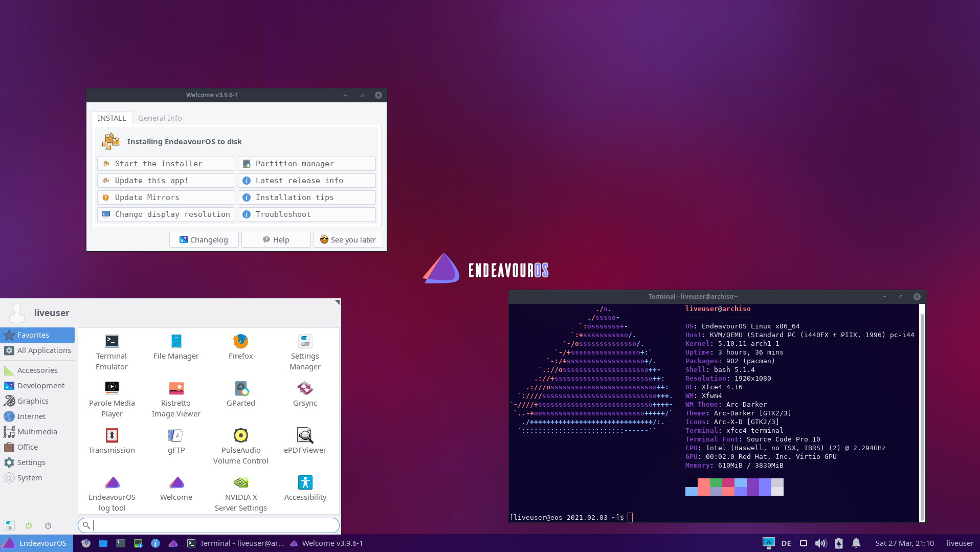The image size is (980, 552).
Task: Open the Accessories category
Action: 38,370
